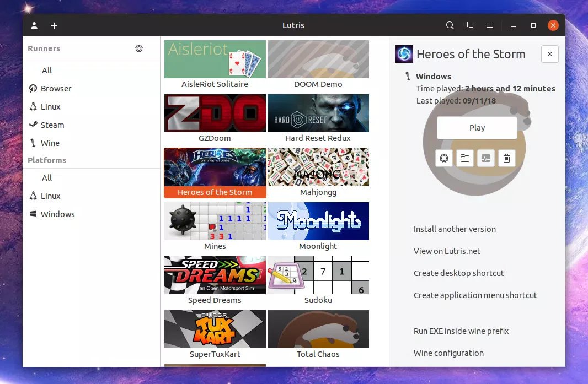Switch to list view icon

469,25
